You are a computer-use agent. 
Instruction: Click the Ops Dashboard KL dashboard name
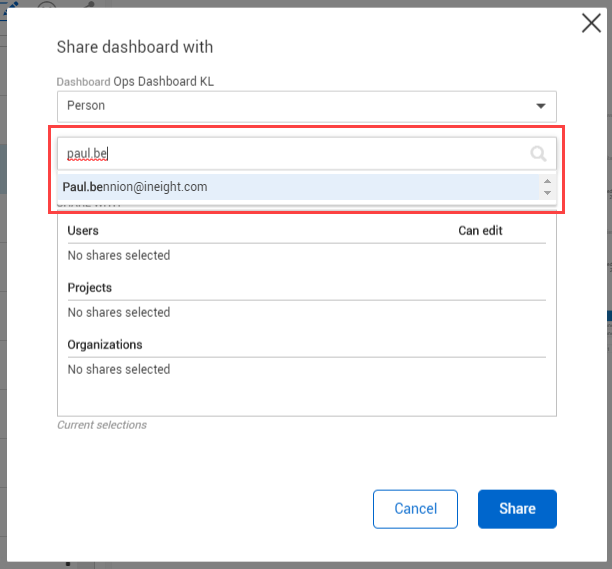[x=163, y=81]
